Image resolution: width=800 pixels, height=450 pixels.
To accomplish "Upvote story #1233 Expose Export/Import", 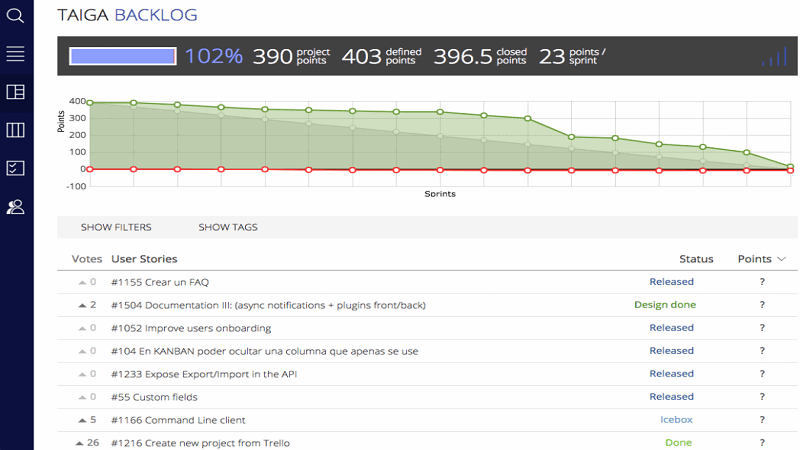I will (x=82, y=374).
